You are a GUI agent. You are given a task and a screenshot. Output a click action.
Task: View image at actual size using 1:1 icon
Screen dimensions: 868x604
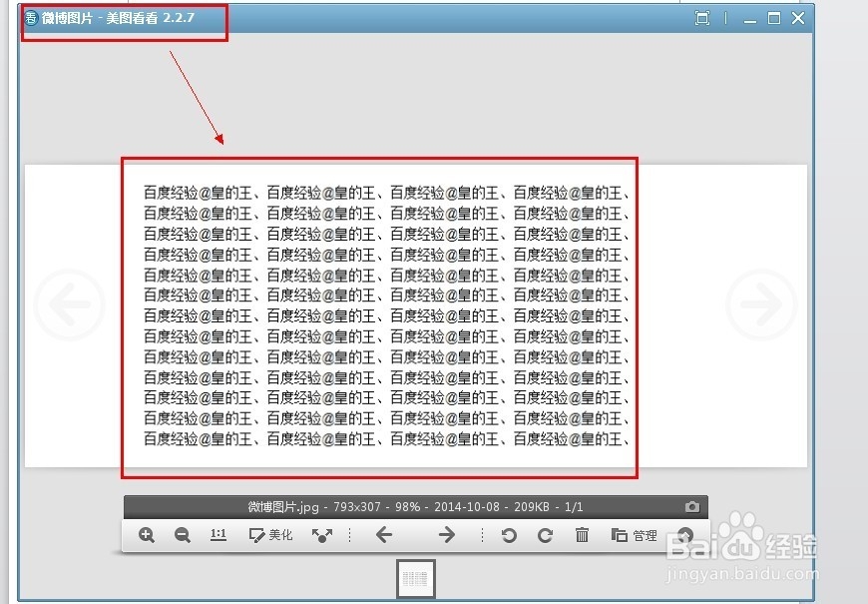coord(217,535)
